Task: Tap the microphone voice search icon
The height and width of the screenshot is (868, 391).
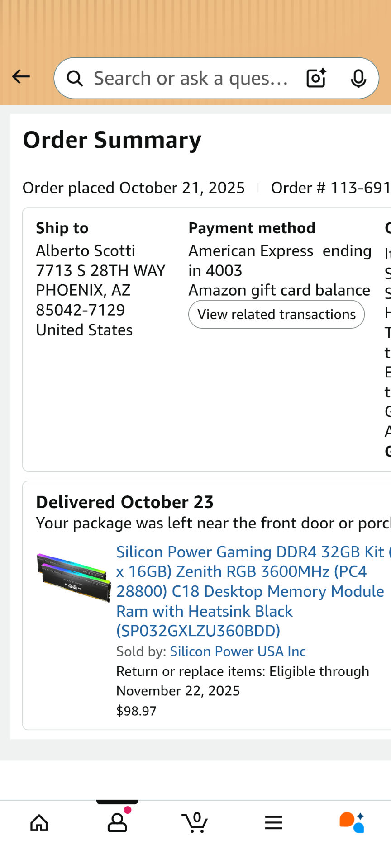Action: (358, 78)
